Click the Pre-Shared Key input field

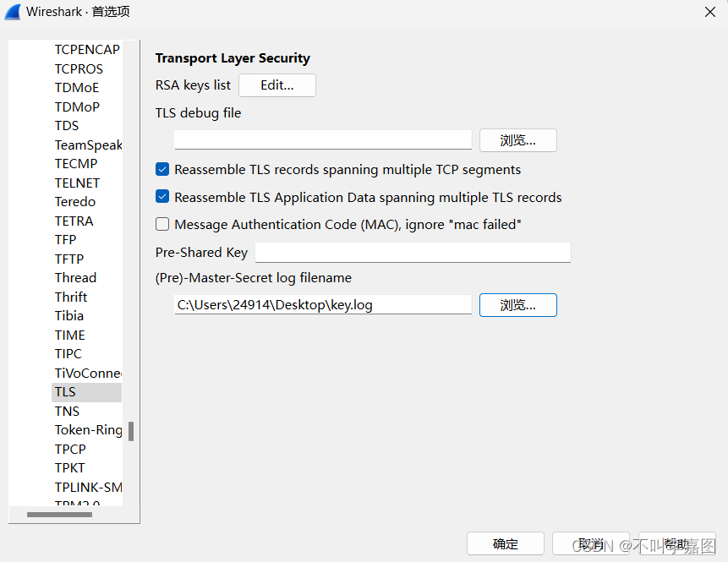click(413, 253)
